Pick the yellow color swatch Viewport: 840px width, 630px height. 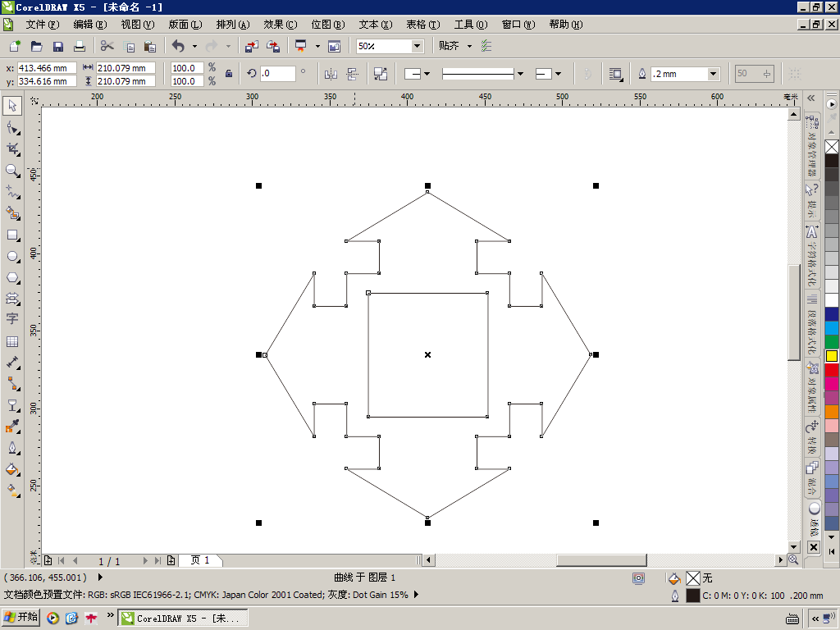pos(832,356)
